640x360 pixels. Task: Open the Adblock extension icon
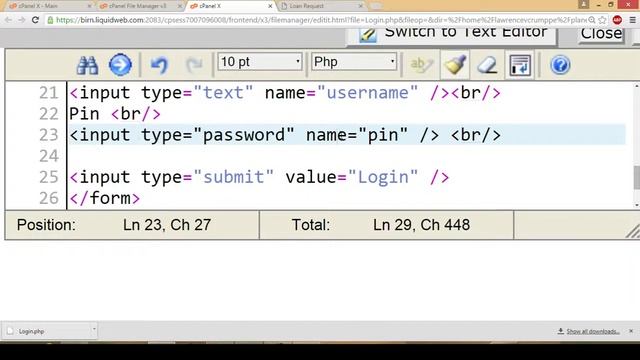617,20
